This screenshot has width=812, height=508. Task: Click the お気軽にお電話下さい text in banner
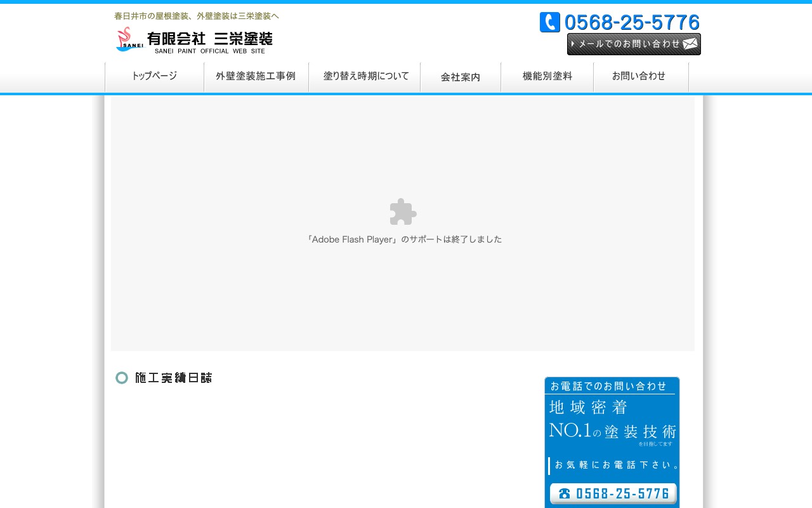(x=617, y=465)
